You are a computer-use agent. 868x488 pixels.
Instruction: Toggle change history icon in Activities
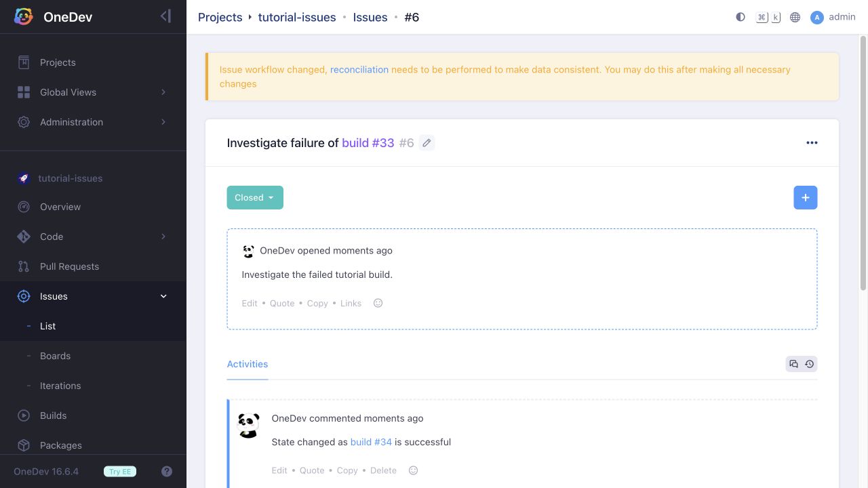(x=810, y=364)
